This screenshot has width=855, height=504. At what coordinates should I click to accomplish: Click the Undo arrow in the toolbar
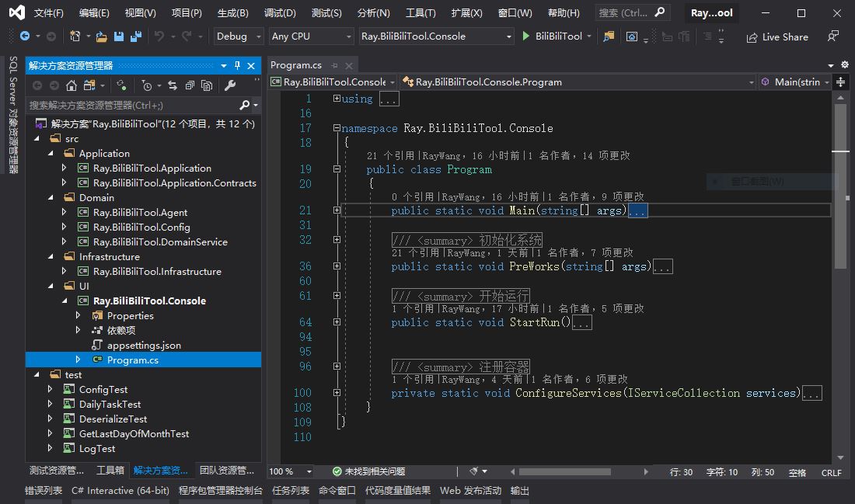(x=159, y=36)
